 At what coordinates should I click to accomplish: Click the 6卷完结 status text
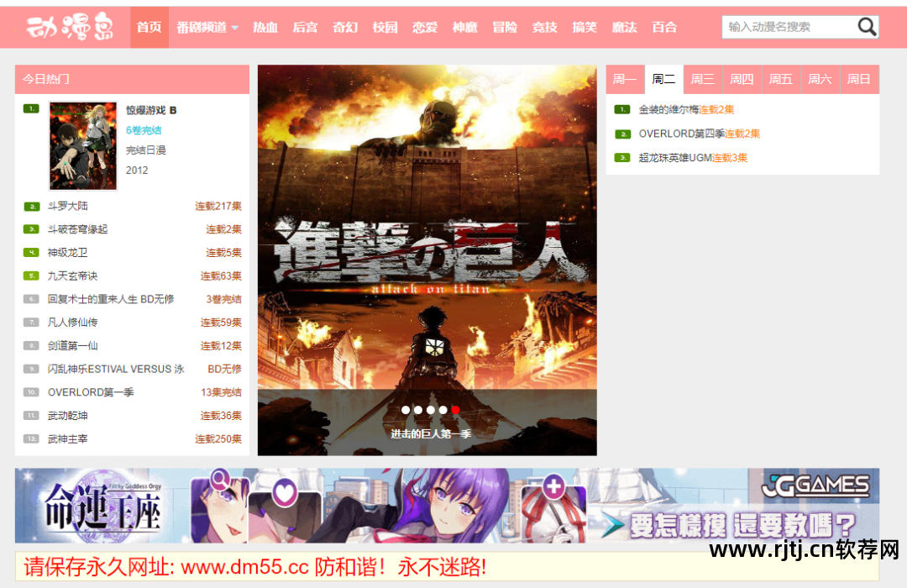144,130
